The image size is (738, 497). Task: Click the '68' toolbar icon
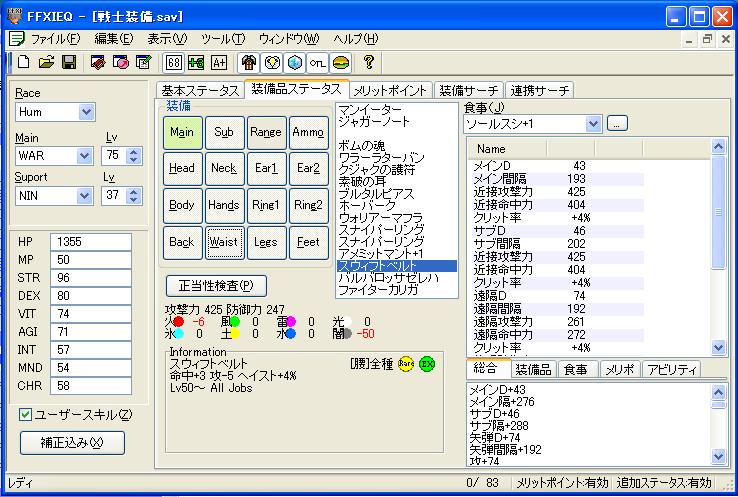[x=174, y=63]
